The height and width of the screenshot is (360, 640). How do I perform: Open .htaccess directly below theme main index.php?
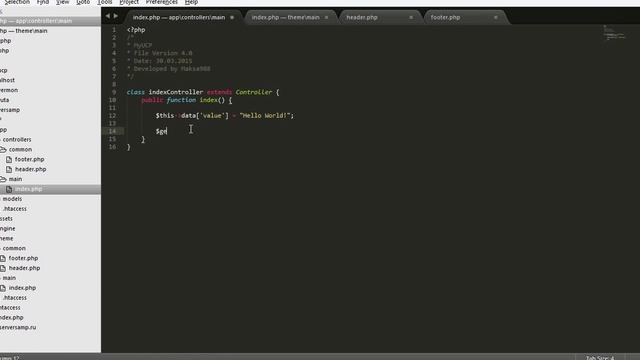[x=15, y=298]
